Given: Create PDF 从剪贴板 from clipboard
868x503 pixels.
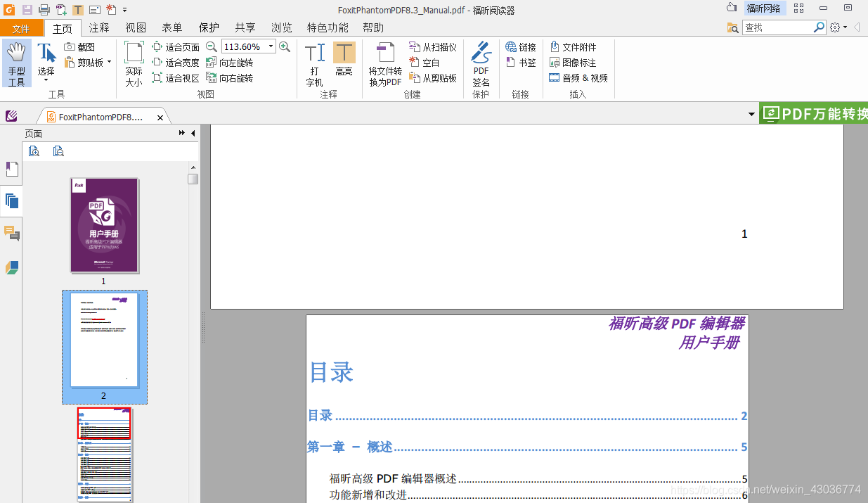Looking at the screenshot, I should click(433, 78).
